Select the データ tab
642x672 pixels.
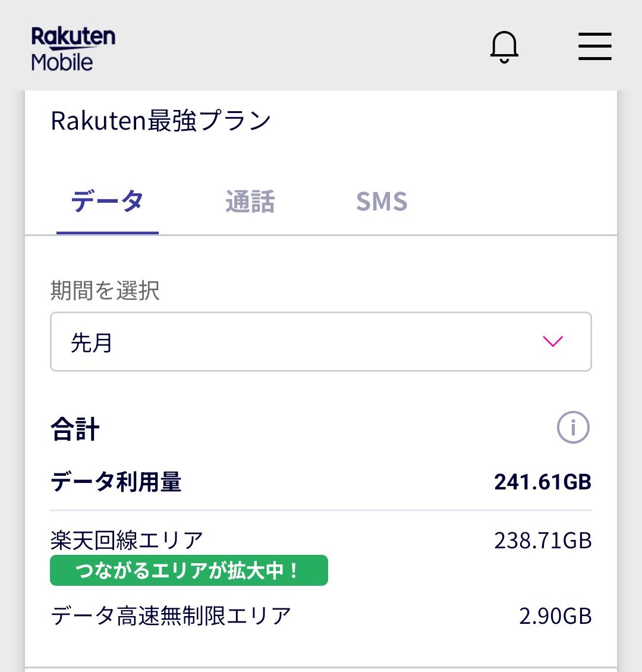[108, 202]
